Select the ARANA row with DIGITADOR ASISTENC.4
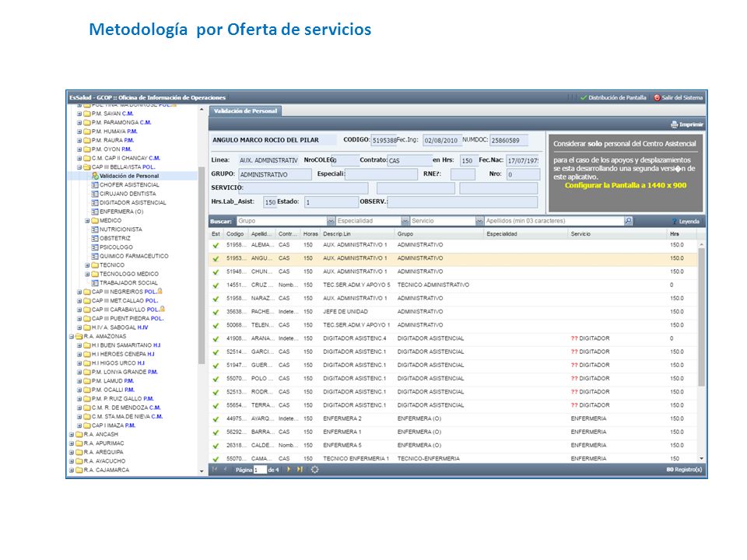747x560 pixels. click(454, 338)
